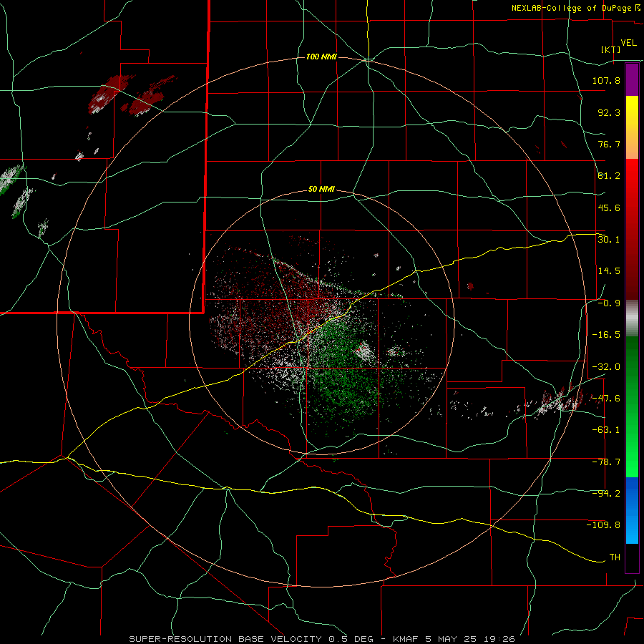Click the 45.6 legend value
This screenshot has width=644, height=644.
(609, 208)
